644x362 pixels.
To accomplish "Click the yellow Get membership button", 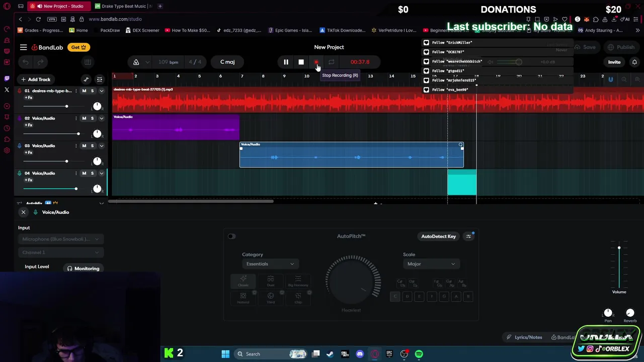I will click(x=78, y=47).
